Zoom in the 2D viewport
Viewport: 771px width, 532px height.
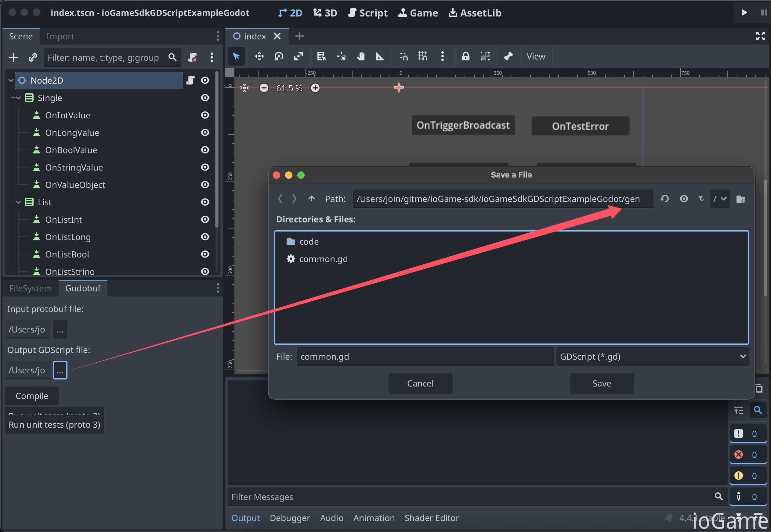coord(315,88)
